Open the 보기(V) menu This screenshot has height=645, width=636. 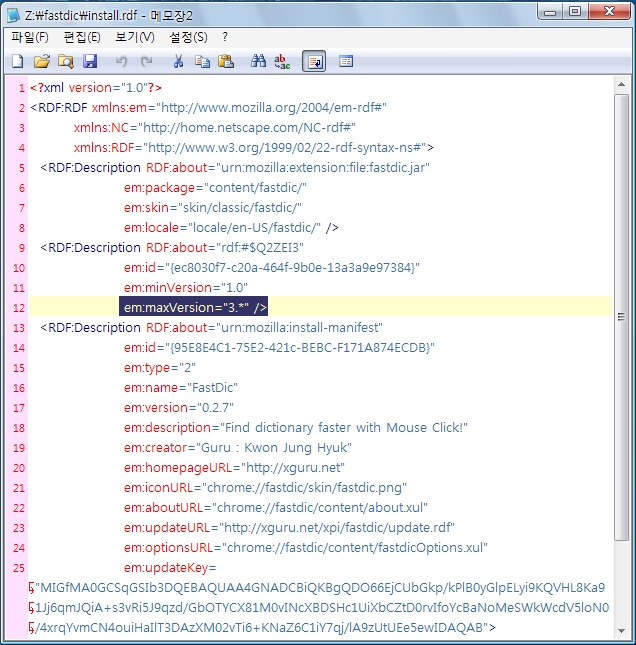(135, 37)
